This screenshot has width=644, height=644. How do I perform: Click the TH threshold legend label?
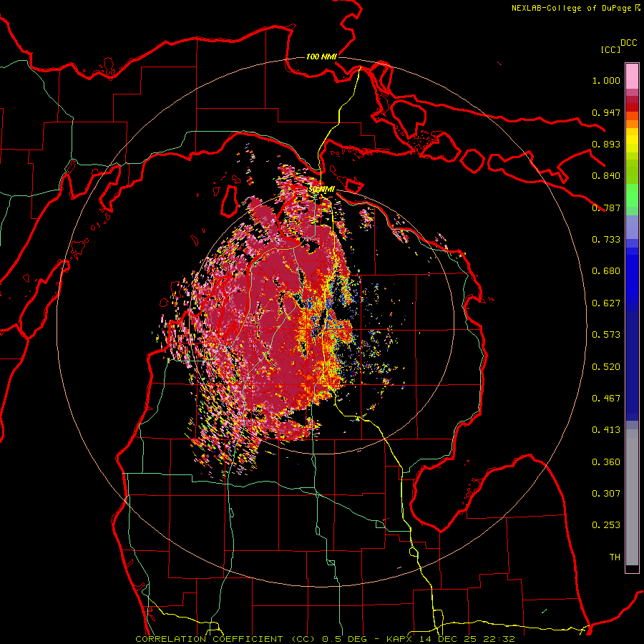click(615, 557)
